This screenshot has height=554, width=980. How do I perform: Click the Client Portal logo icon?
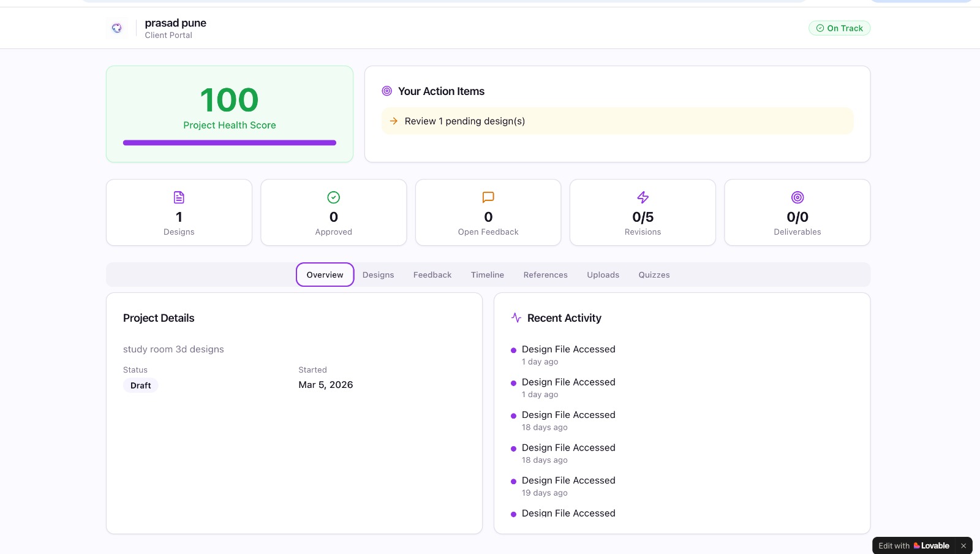click(117, 28)
